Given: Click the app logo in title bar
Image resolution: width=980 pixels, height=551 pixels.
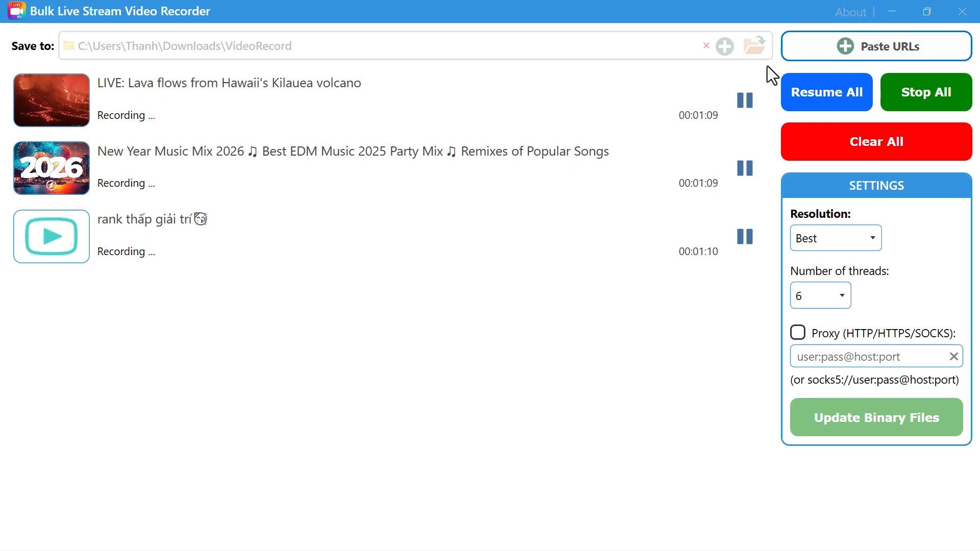Looking at the screenshot, I should tap(16, 11).
